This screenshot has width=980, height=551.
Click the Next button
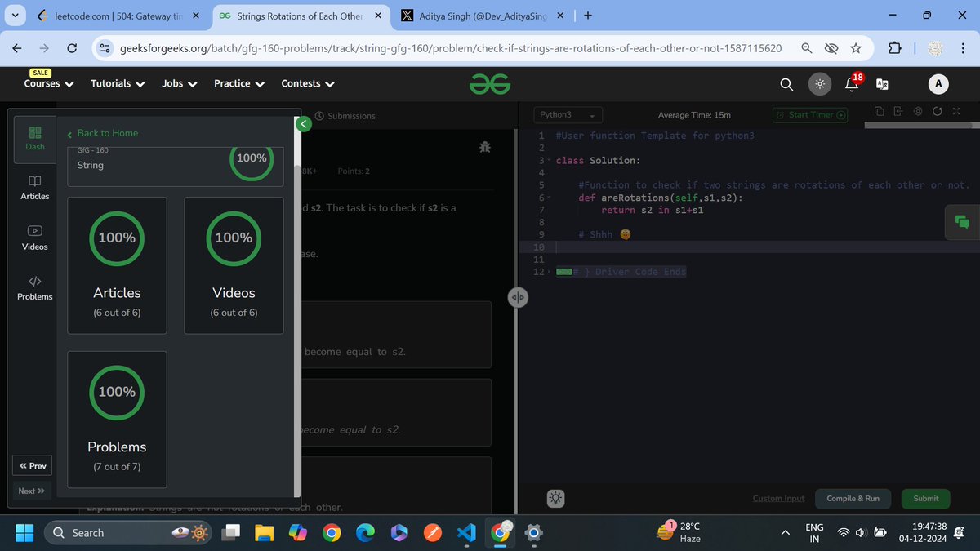[x=31, y=491]
